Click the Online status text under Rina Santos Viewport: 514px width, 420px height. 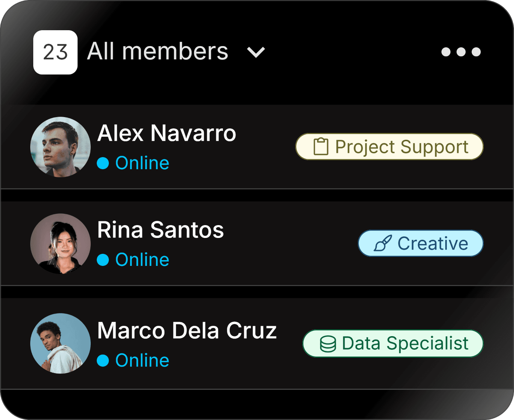click(x=142, y=260)
